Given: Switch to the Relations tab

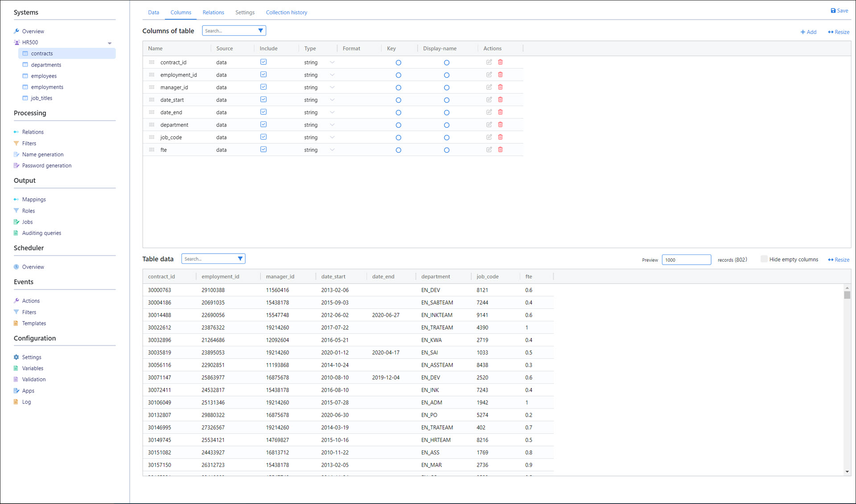Looking at the screenshot, I should [x=213, y=12].
